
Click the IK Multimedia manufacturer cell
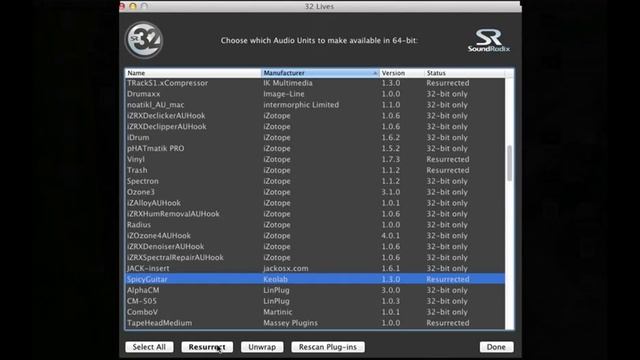click(x=288, y=83)
